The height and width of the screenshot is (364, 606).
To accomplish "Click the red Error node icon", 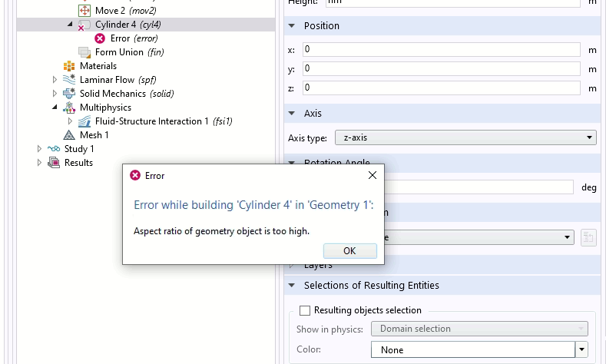I will click(x=100, y=38).
